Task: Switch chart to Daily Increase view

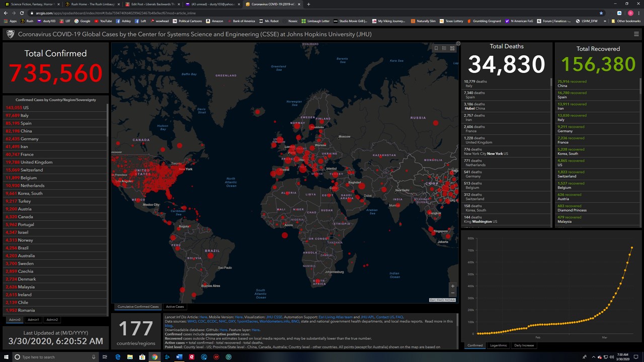Action: click(x=524, y=345)
